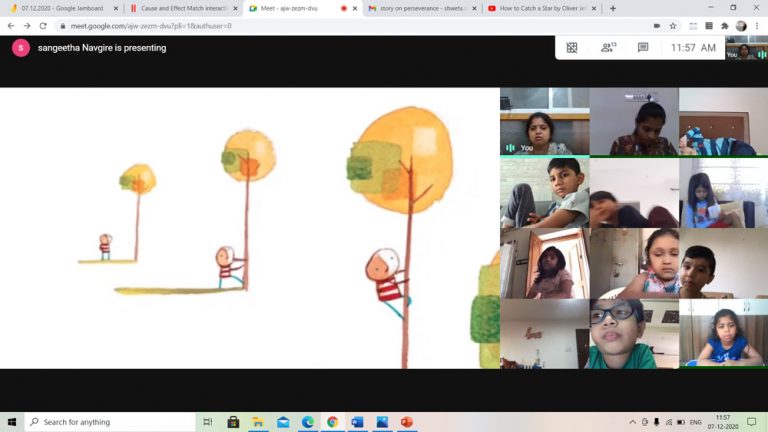Open Windows Task View

pyautogui.click(x=208, y=422)
